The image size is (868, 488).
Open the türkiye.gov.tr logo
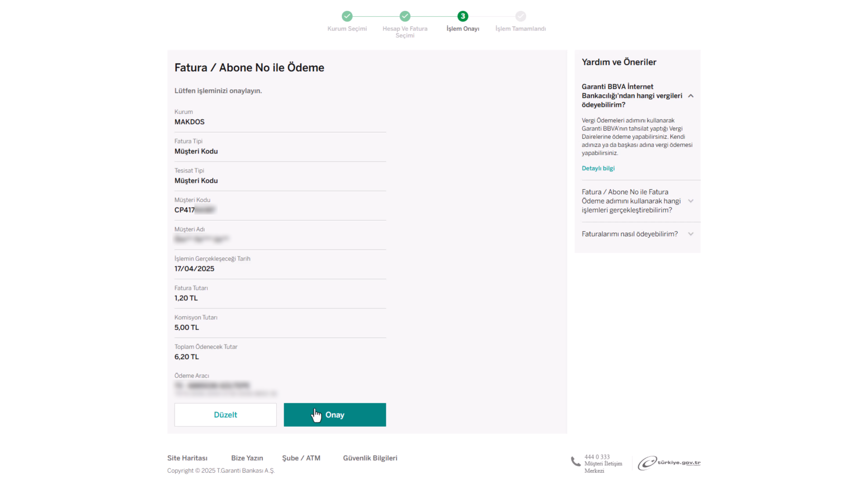click(x=669, y=463)
